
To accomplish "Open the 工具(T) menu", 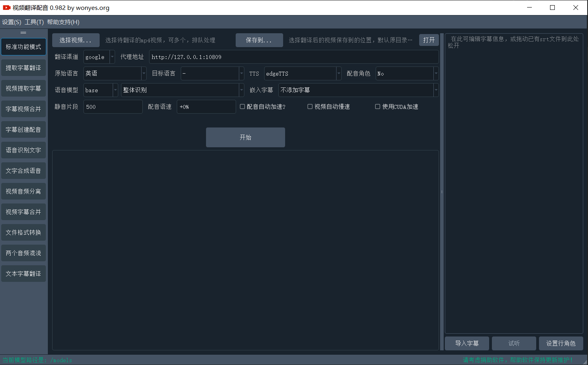I will [34, 22].
